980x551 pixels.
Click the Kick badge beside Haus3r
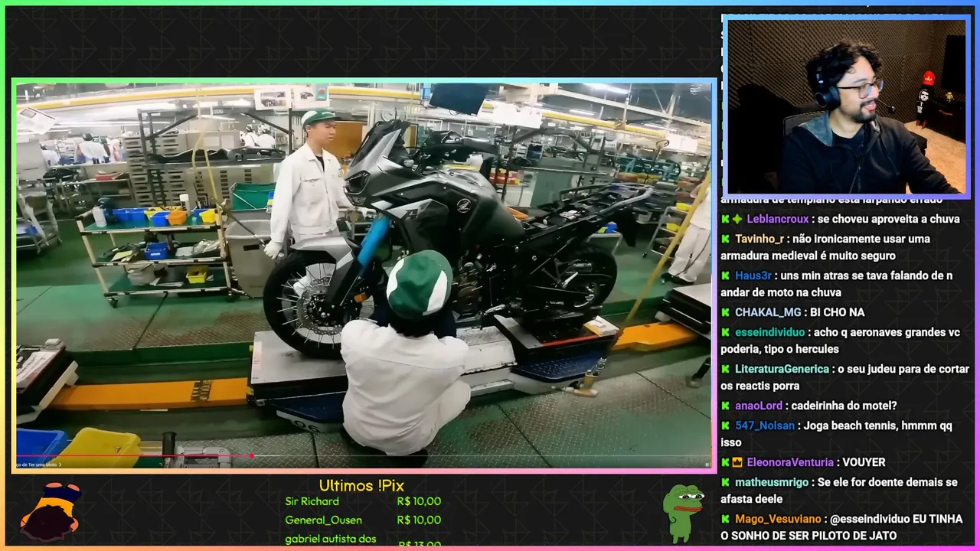(x=725, y=275)
